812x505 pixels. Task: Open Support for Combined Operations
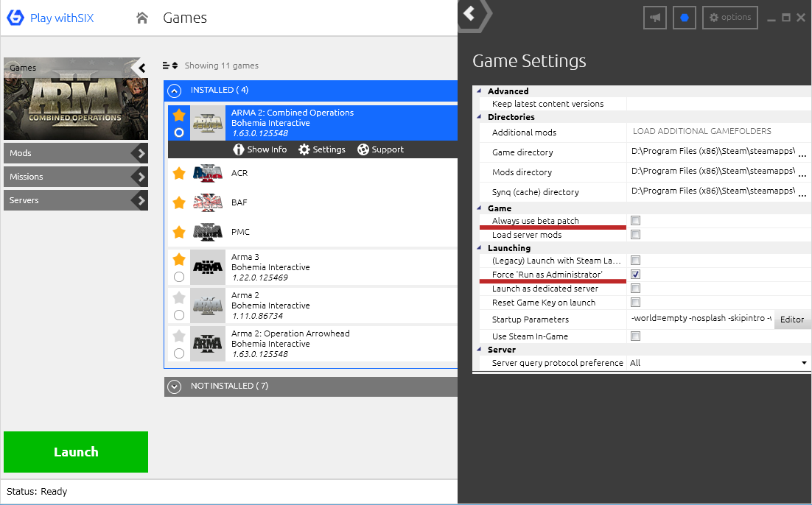381,149
